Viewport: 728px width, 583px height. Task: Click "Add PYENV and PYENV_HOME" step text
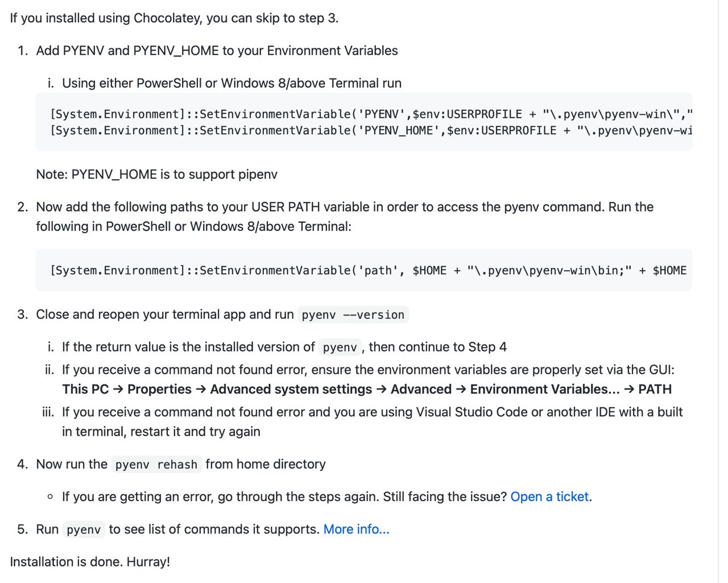pos(217,51)
